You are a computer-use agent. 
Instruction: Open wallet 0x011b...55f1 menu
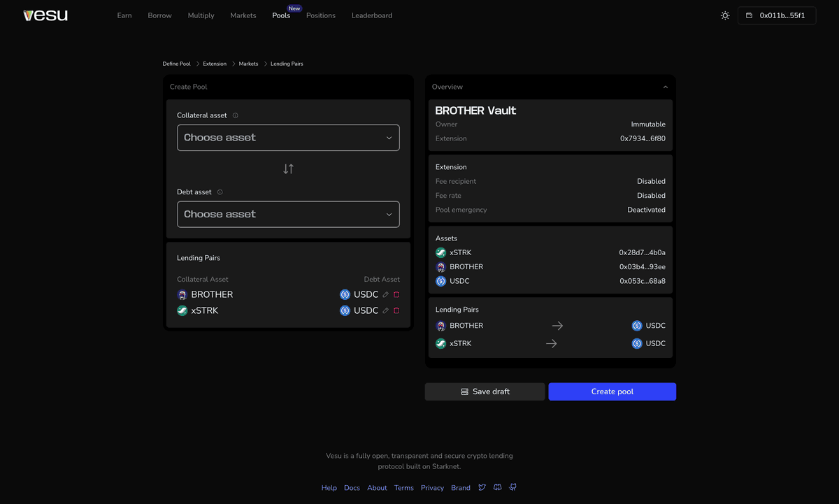click(x=777, y=15)
